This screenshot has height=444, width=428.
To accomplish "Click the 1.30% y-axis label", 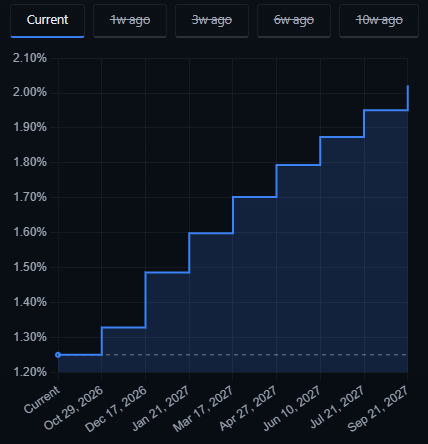I will point(30,337).
